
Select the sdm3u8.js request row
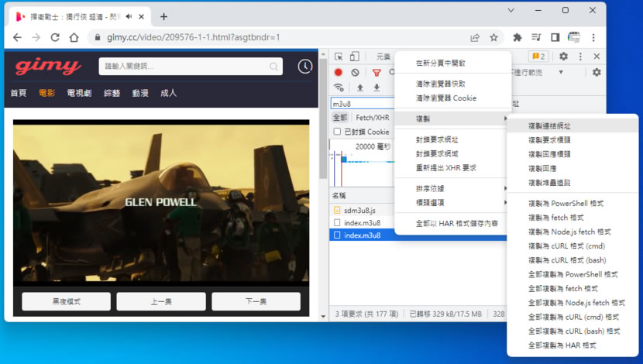click(362, 211)
